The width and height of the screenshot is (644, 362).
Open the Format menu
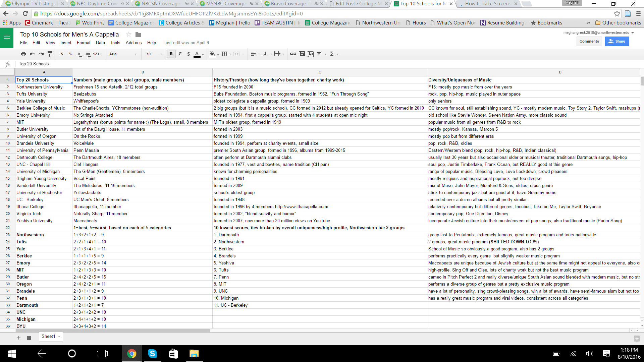pyautogui.click(x=84, y=43)
